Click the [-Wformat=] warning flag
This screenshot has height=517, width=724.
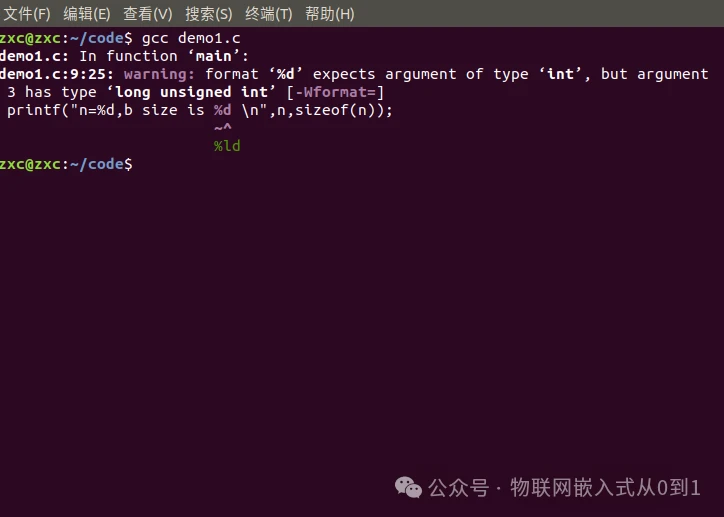pyautogui.click(x=335, y=92)
